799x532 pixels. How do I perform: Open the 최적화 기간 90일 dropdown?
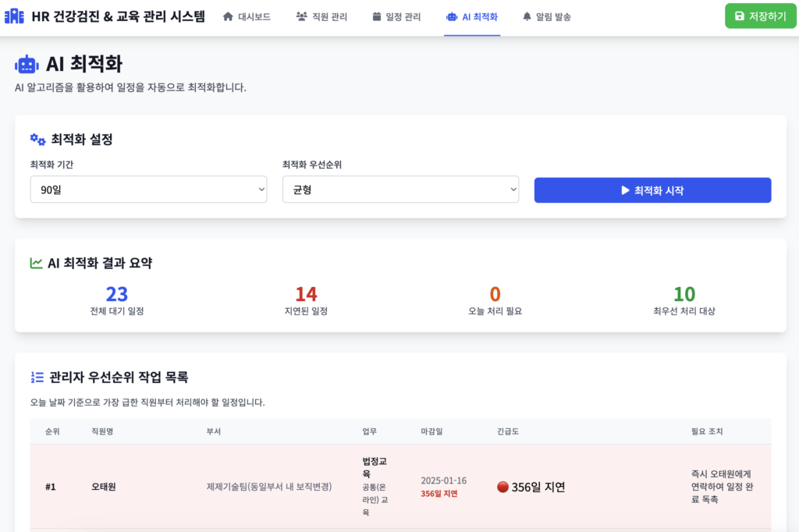[148, 190]
